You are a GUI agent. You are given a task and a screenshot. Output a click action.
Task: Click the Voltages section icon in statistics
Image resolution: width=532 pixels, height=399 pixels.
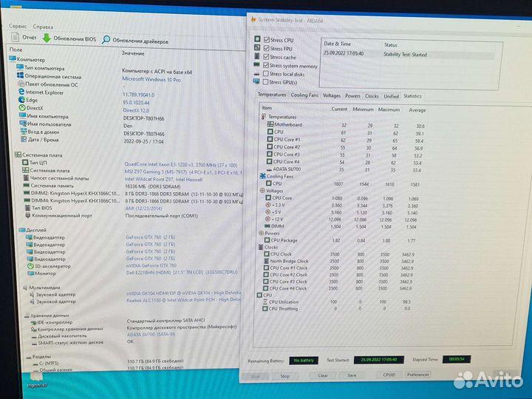click(262, 191)
